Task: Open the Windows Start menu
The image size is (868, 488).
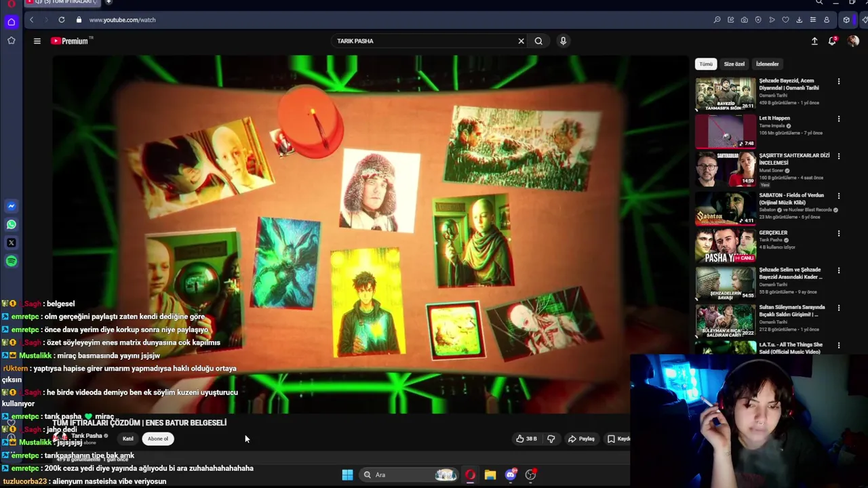Action: 347,474
